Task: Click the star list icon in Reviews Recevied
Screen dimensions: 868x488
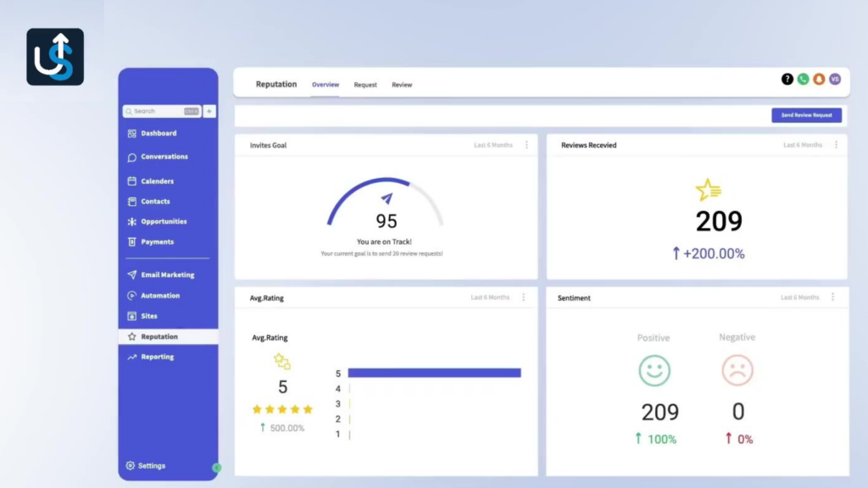Action: pyautogui.click(x=709, y=190)
